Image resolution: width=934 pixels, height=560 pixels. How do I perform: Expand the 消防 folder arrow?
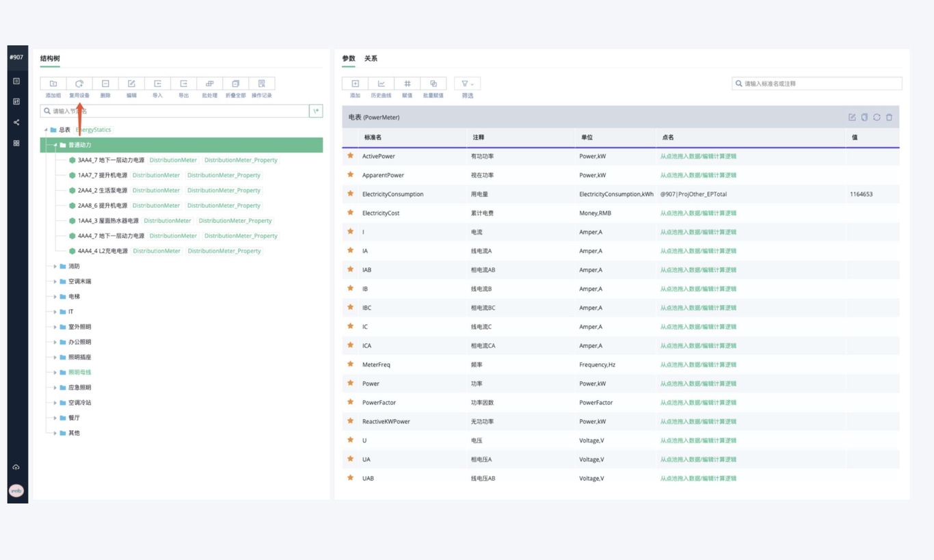click(55, 267)
